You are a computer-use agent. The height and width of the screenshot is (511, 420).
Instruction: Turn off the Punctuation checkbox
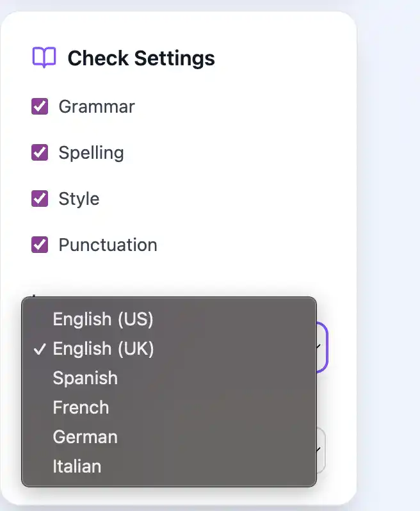pos(40,245)
